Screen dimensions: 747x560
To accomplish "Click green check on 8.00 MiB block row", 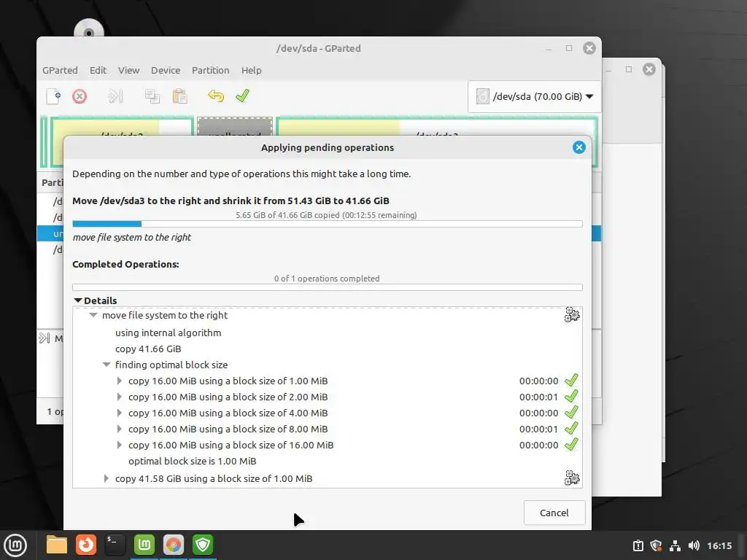I will [x=571, y=429].
